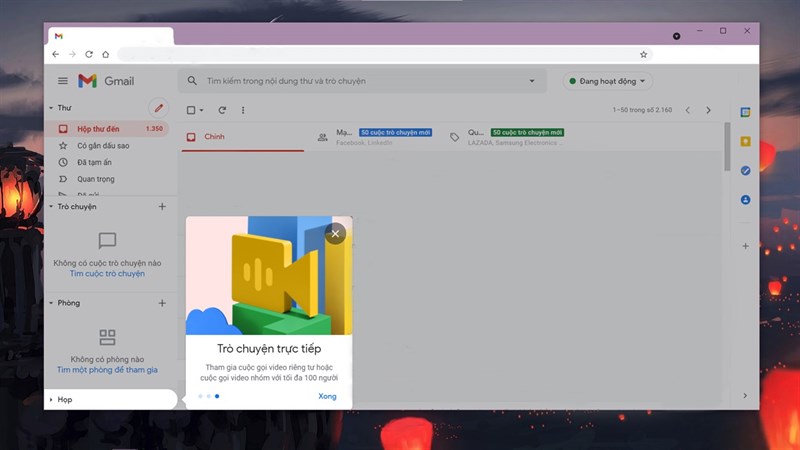Collapse the Phòng section

[x=51, y=303]
